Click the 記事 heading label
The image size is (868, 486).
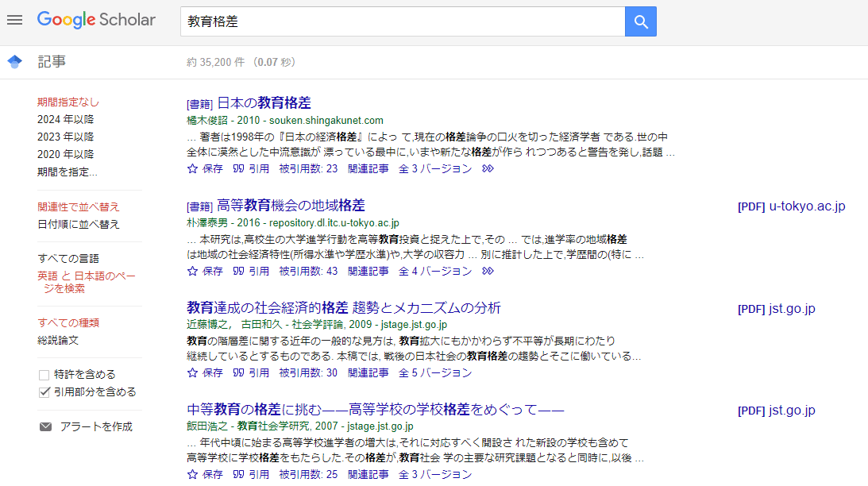(x=52, y=61)
